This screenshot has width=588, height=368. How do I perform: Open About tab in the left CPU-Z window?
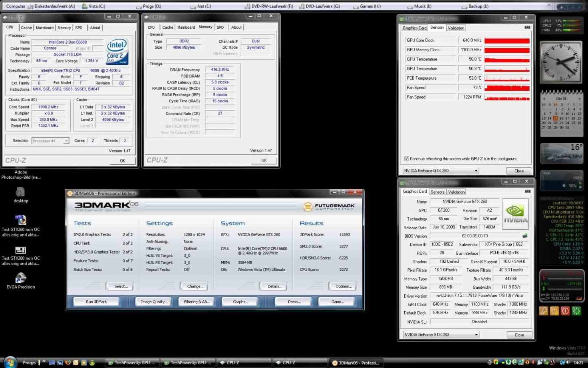[95, 28]
